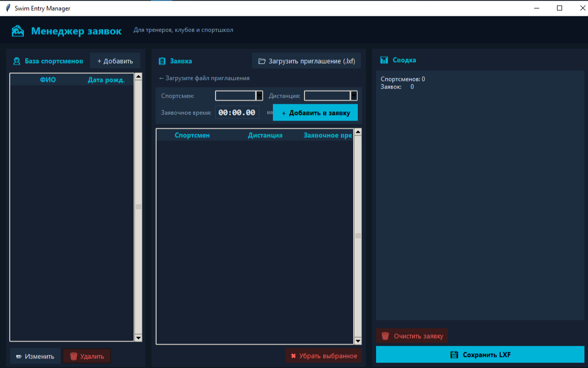Click the Спортсмен column header in entry table
The image size is (588, 368).
coord(192,135)
